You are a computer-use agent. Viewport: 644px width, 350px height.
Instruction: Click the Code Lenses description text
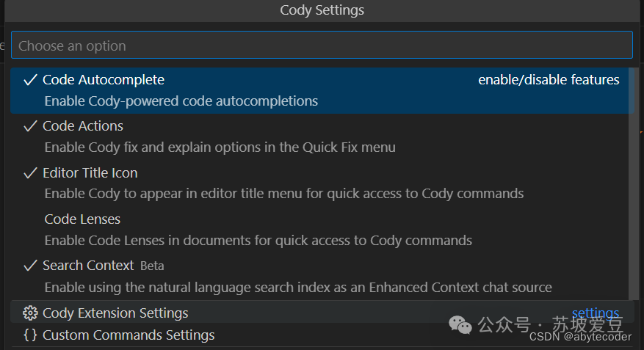pyautogui.click(x=258, y=241)
